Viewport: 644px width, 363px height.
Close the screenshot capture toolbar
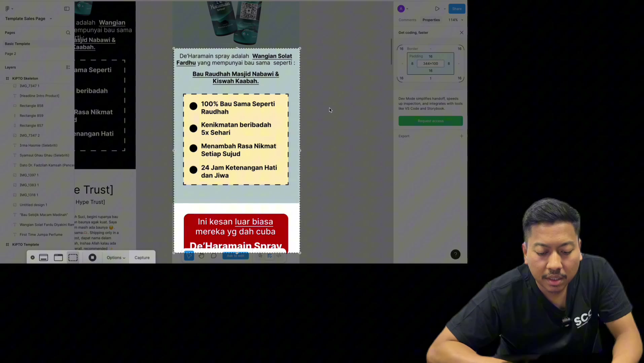click(33, 257)
